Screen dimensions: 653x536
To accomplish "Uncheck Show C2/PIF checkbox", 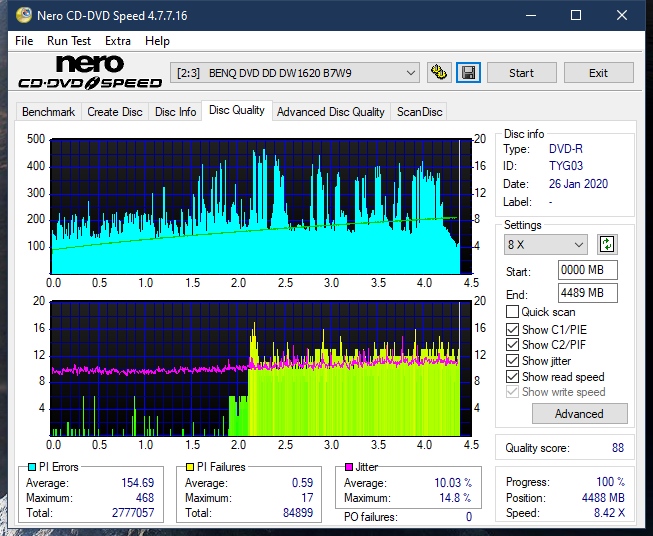I will [x=512, y=345].
